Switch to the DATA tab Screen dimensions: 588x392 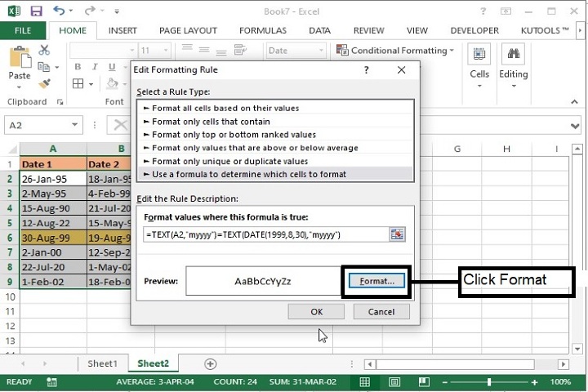coord(319,30)
